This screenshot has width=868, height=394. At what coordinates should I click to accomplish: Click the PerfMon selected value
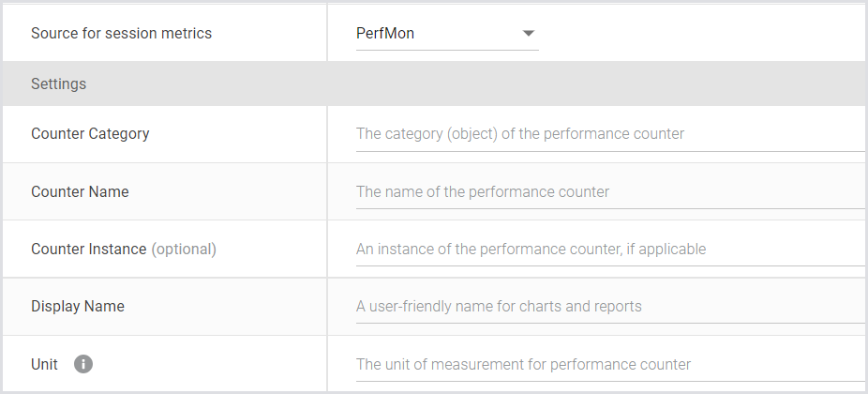pos(385,34)
